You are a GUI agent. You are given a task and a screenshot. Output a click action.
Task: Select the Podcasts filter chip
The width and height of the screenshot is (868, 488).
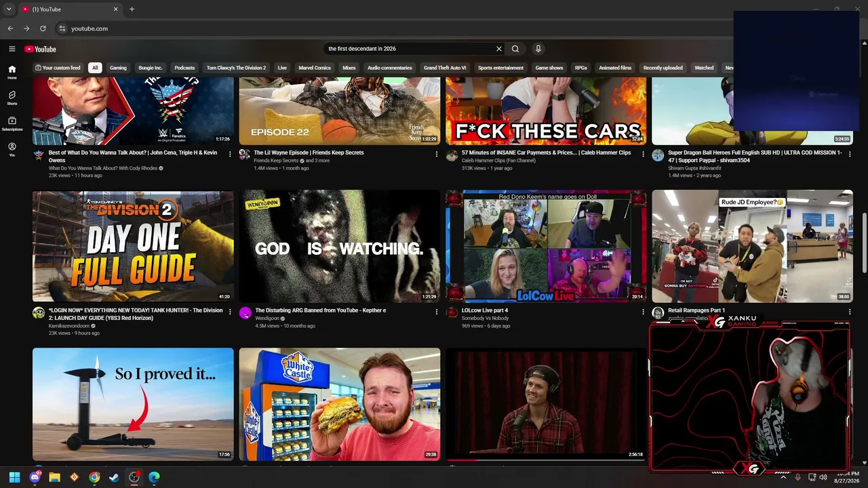coord(184,68)
